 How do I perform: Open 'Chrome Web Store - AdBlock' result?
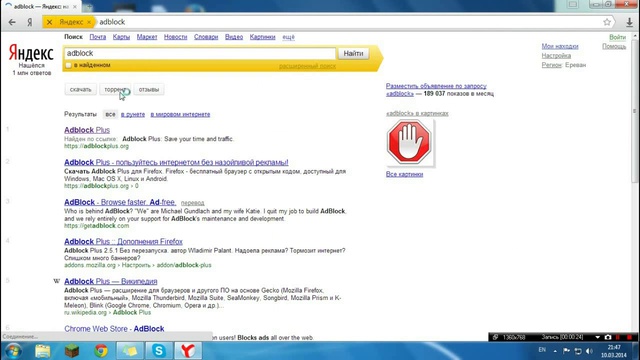114,329
